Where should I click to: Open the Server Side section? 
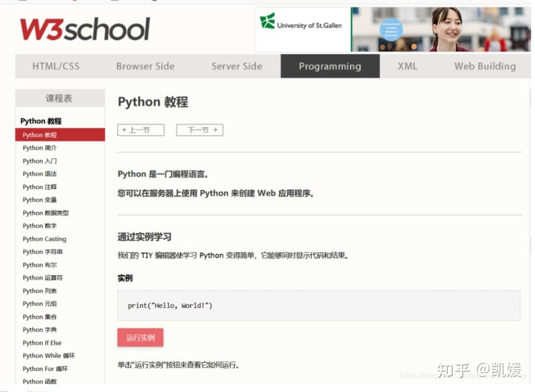(x=236, y=66)
